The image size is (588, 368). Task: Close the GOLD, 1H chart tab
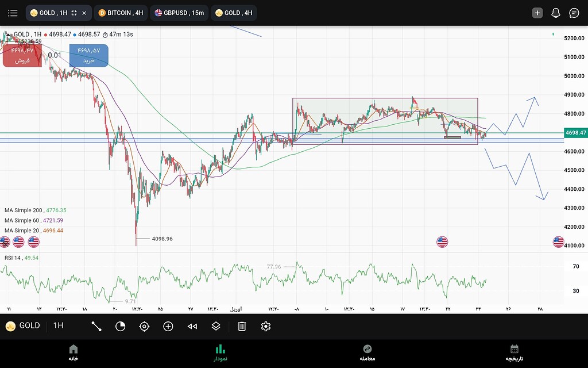click(84, 13)
